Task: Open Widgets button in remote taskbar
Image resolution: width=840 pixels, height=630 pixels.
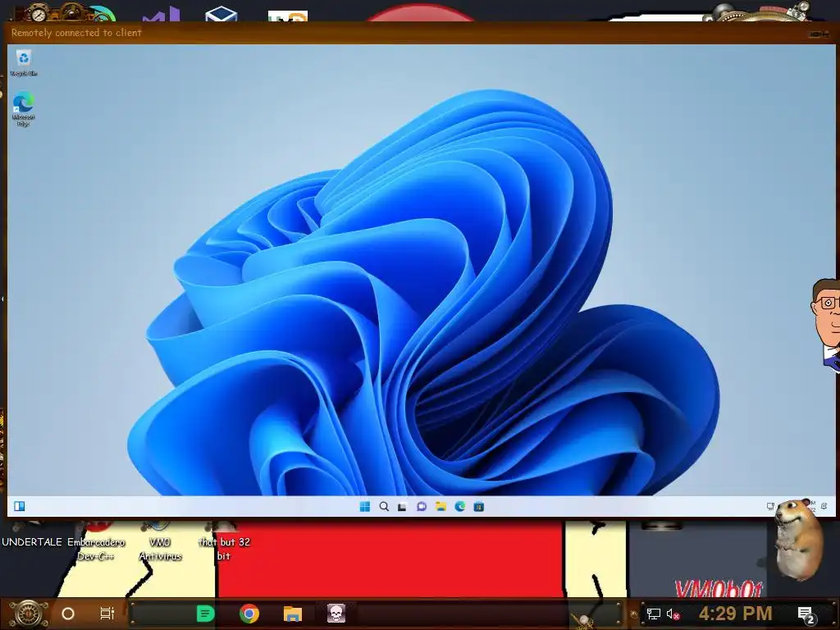Action: (x=20, y=506)
